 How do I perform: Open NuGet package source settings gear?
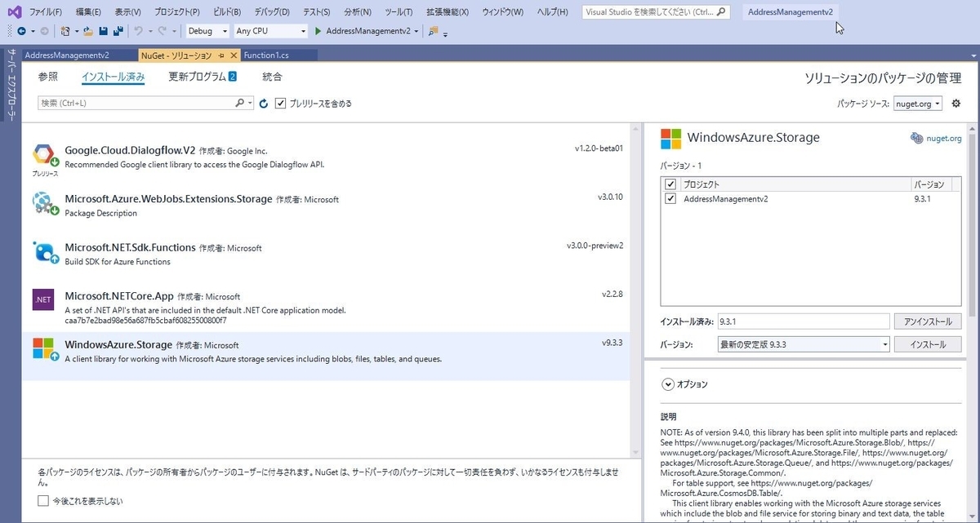(x=955, y=103)
